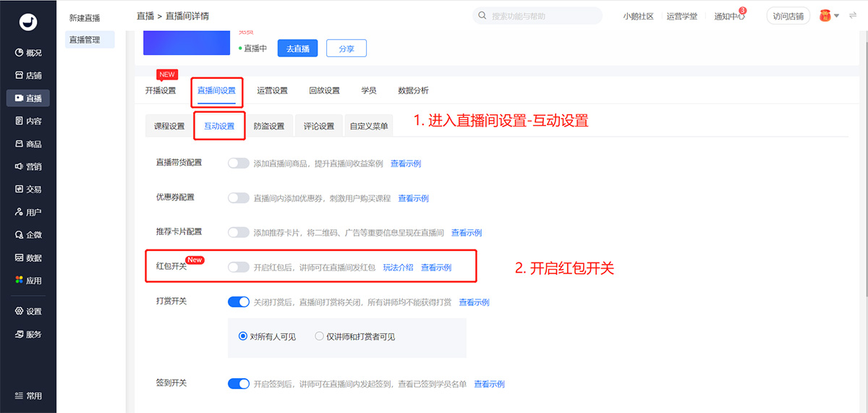Open 店铺 shop section in sidebar
The height and width of the screenshot is (413, 868).
coord(28,75)
